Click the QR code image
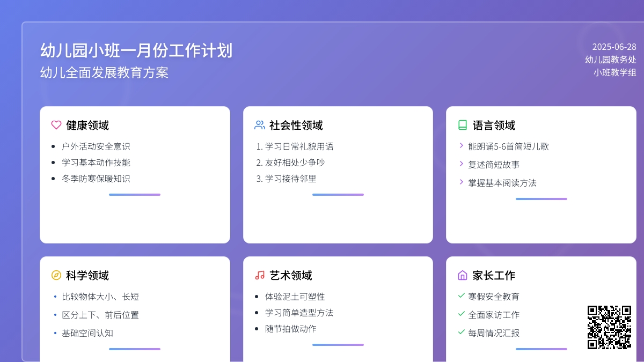Screen dimensions: 644x362 pyautogui.click(x=609, y=327)
